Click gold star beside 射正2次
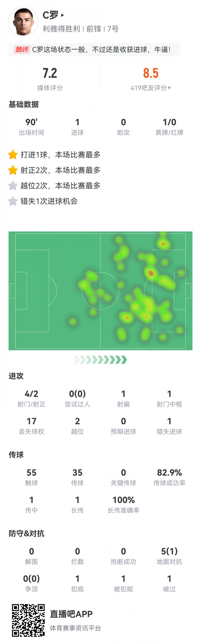Image resolution: width=201 pixels, height=644 pixels. 13,170
